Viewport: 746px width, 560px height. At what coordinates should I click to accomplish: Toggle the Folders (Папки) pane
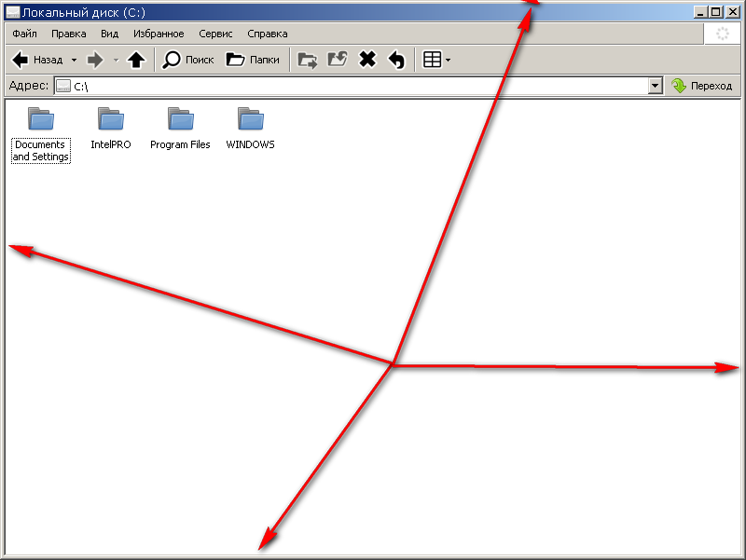click(253, 60)
